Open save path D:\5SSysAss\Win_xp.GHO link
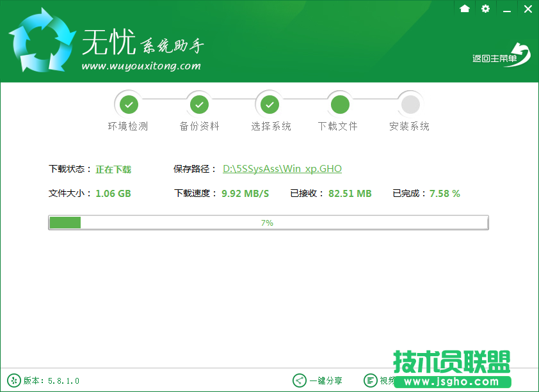 point(282,169)
